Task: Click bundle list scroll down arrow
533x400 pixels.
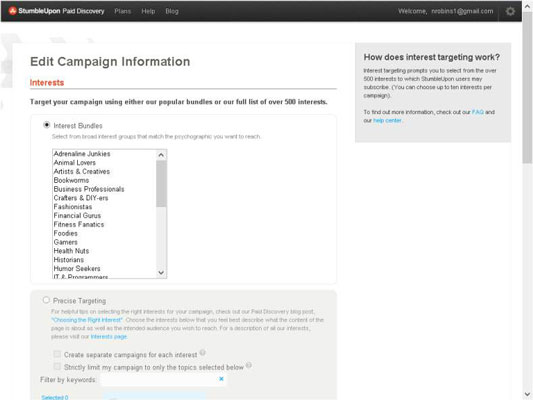Action: pyautogui.click(x=161, y=273)
